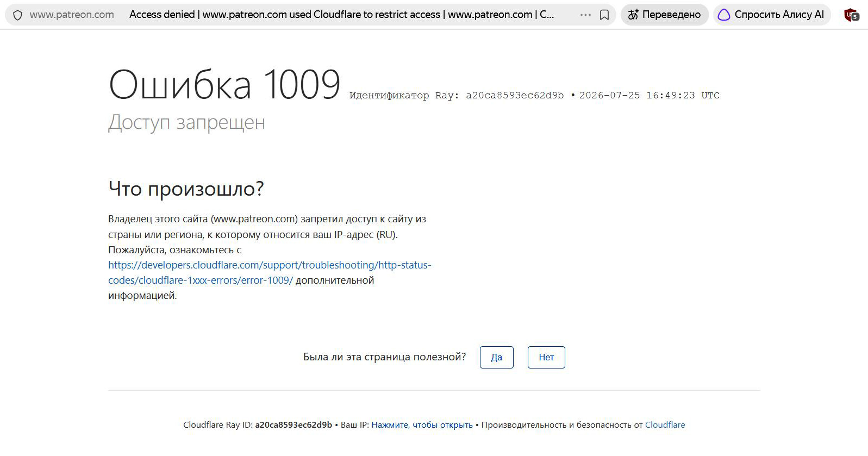Click the Ошибка 1009 heading
This screenshot has height=456, width=868.
tap(224, 85)
